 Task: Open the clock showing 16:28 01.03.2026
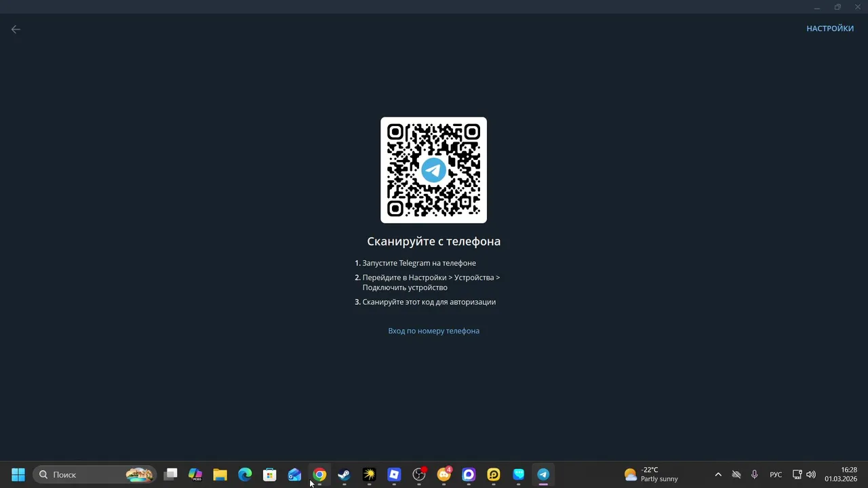coord(841,474)
